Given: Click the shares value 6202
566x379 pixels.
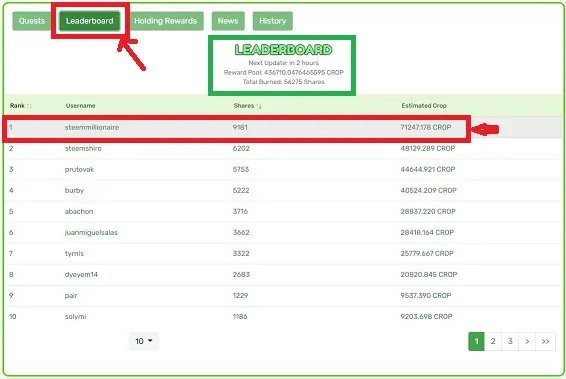Looking at the screenshot, I should [241, 148].
